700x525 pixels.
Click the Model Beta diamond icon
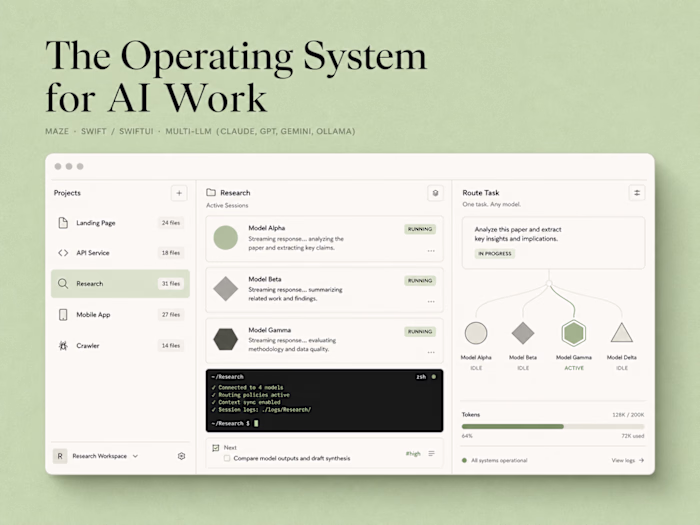tap(225, 289)
